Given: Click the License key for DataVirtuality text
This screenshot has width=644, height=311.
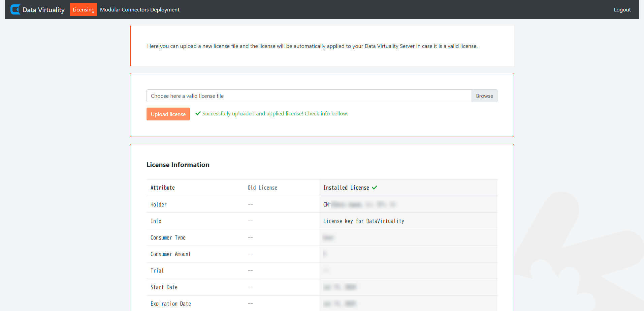Looking at the screenshot, I should pos(363,221).
